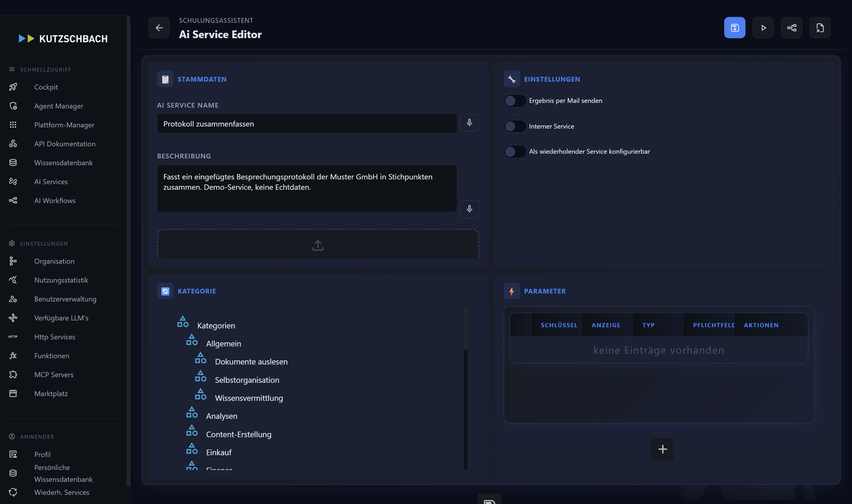Click the MCP Servers icon
Viewport: 852px width, 504px height.
13,374
